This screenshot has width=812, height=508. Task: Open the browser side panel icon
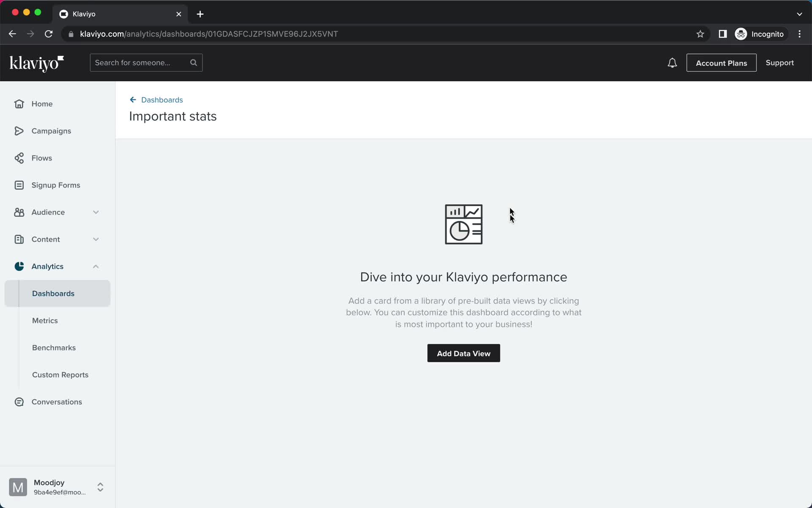pyautogui.click(x=723, y=34)
